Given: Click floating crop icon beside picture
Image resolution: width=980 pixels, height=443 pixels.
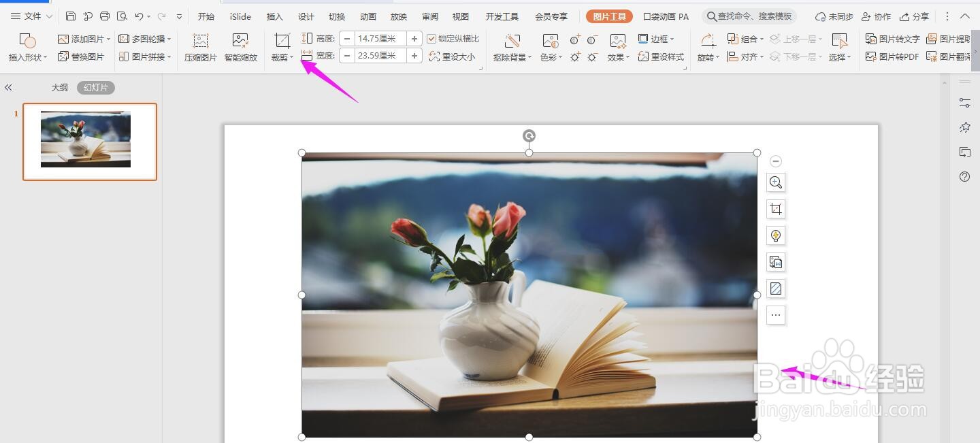Looking at the screenshot, I should [776, 209].
